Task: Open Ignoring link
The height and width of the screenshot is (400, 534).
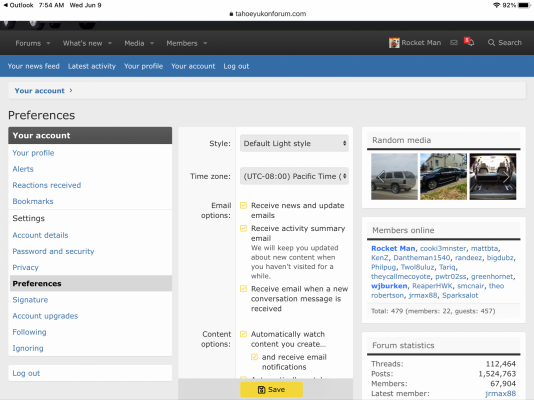Action: coord(28,348)
